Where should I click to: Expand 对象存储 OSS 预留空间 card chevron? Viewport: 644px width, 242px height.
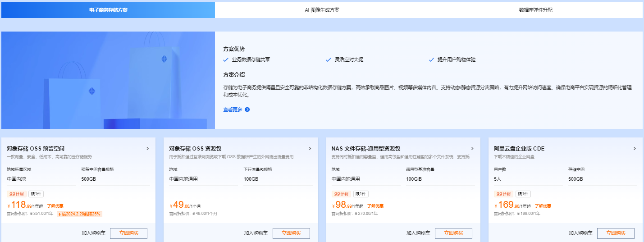coord(147,148)
